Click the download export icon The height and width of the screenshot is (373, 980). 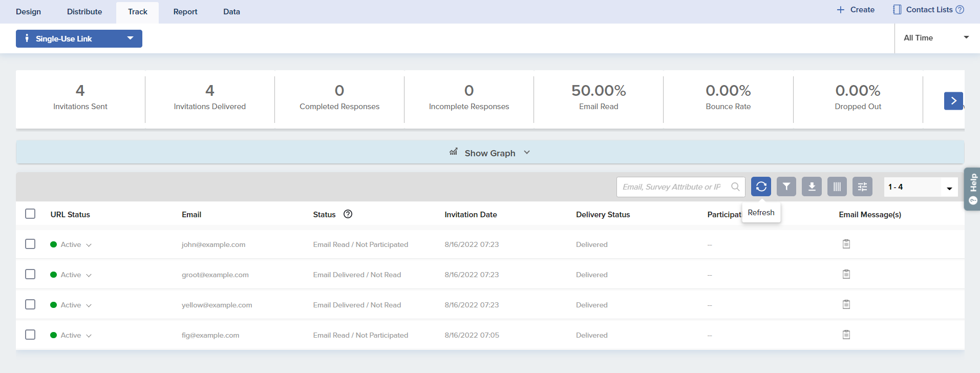coord(812,186)
